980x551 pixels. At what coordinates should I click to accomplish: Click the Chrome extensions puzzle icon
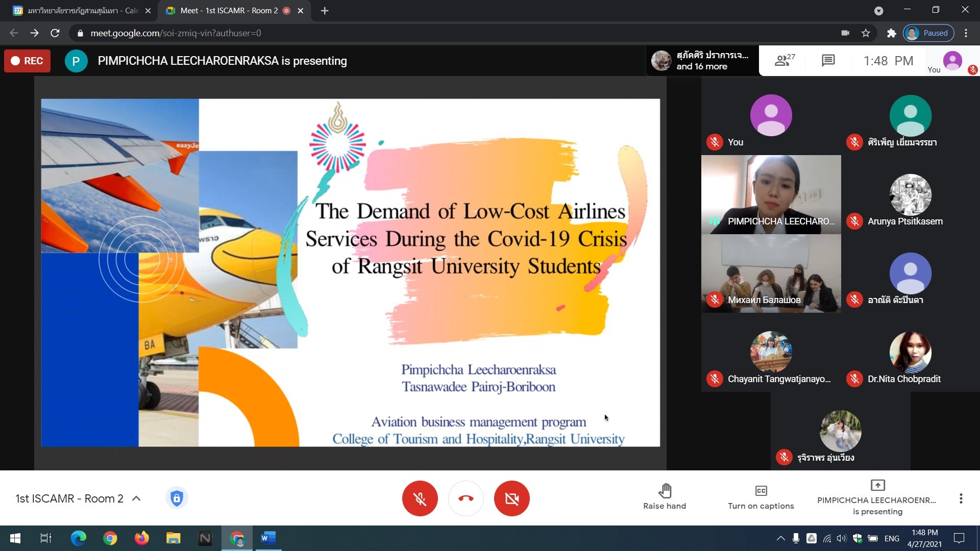891,33
